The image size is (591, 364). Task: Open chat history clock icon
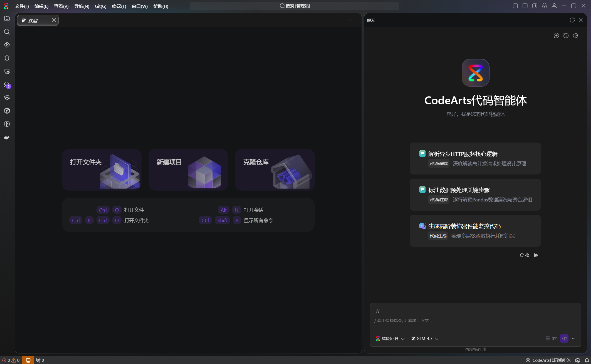click(x=566, y=36)
